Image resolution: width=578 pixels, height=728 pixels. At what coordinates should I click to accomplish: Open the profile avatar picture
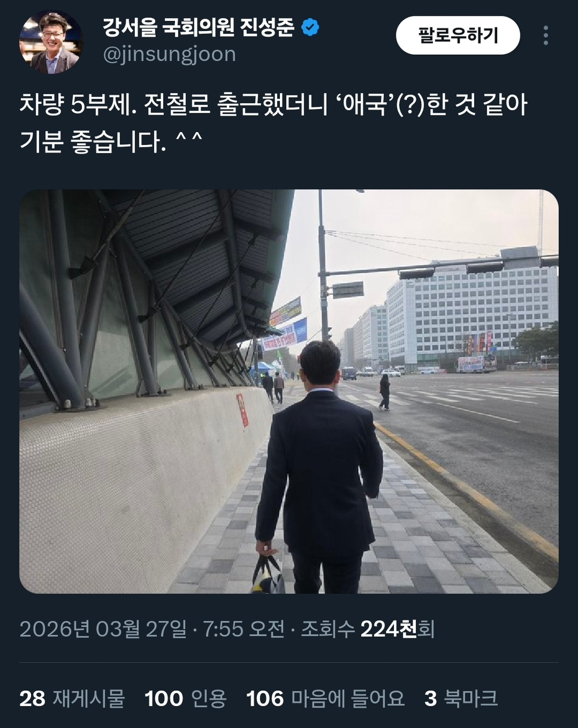point(50,43)
